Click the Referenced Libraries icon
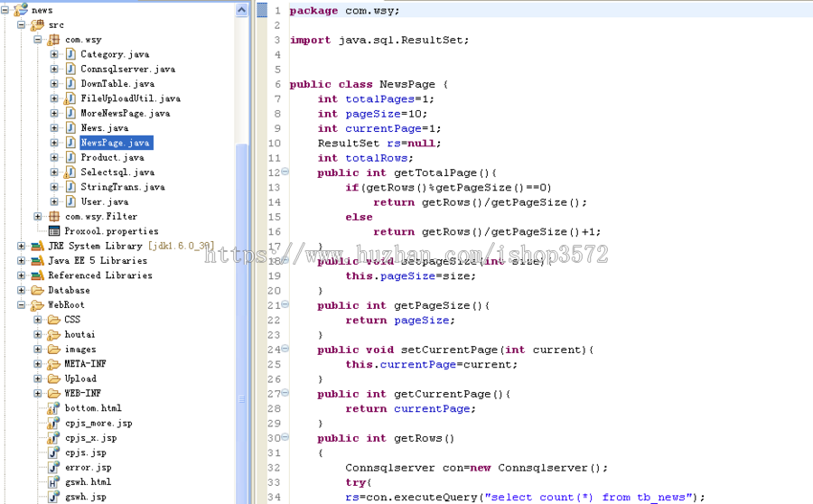 tap(37, 275)
